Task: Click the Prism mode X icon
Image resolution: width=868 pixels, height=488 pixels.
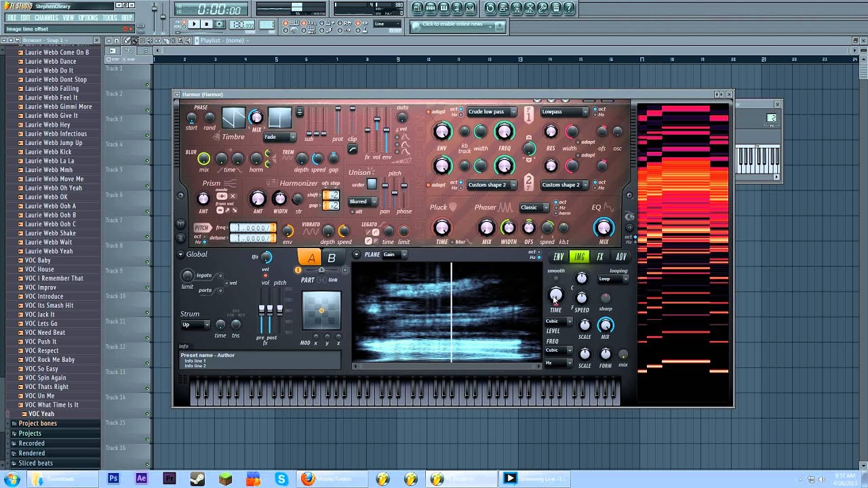Action: click(233, 196)
